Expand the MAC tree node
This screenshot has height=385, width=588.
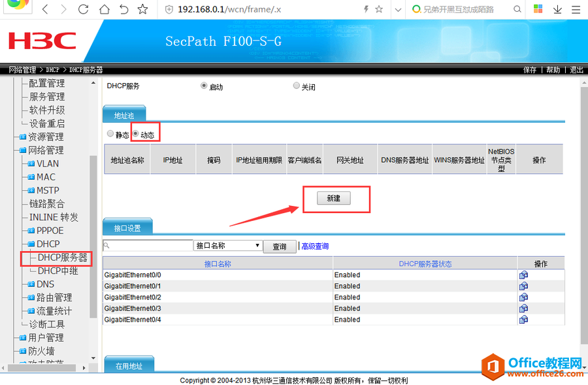(x=31, y=177)
